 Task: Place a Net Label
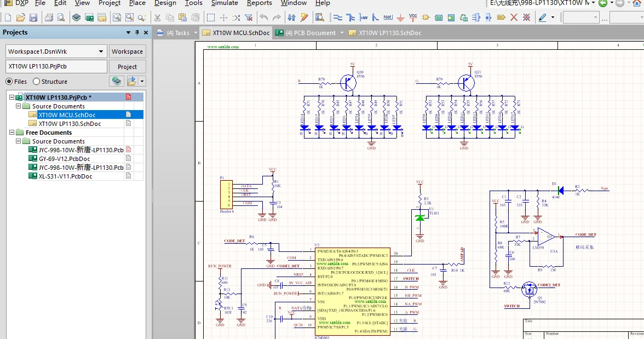click(388, 18)
